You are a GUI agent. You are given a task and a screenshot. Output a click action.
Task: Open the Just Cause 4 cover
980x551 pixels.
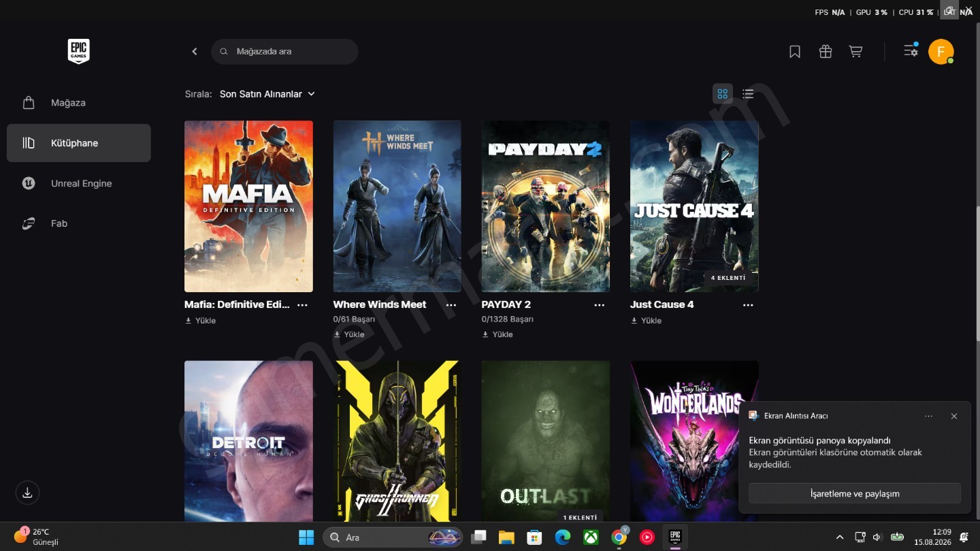(x=694, y=206)
